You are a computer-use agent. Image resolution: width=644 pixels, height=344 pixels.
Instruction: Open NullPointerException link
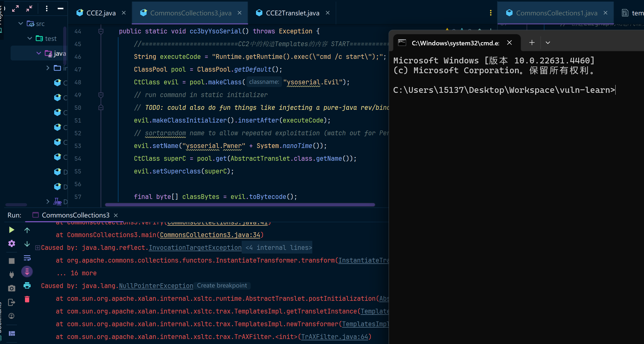click(x=156, y=286)
